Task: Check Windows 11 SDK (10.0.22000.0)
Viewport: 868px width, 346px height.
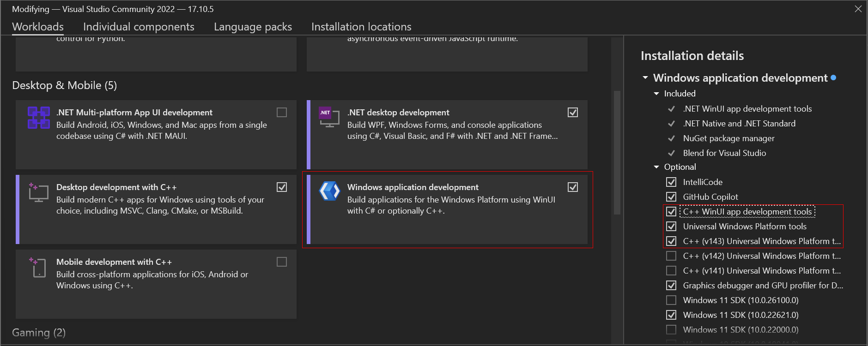Action: pyautogui.click(x=671, y=330)
